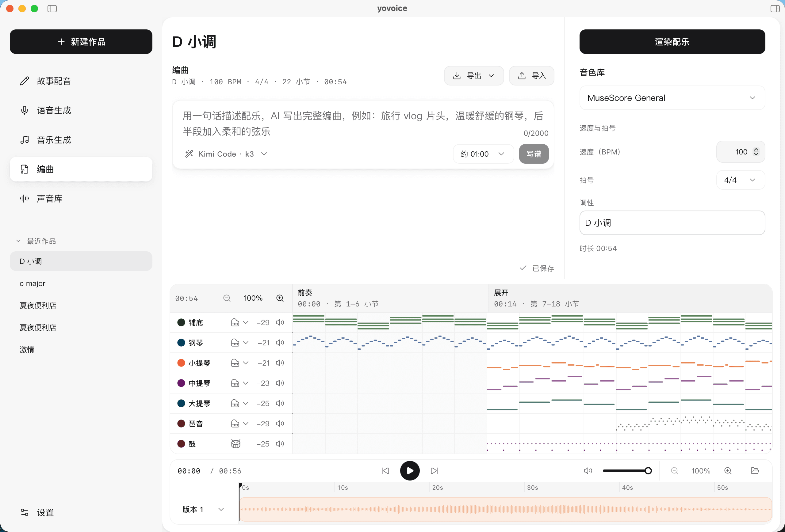Open the instrument picker for 铺底 track
The height and width of the screenshot is (532, 785).
[x=239, y=322]
